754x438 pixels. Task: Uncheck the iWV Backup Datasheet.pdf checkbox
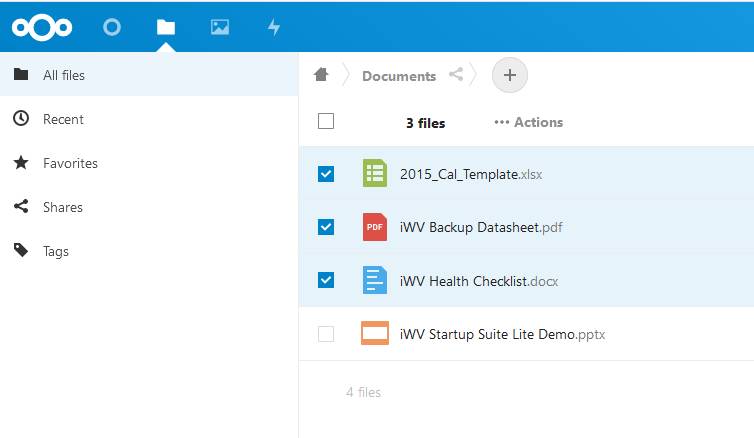coord(326,226)
